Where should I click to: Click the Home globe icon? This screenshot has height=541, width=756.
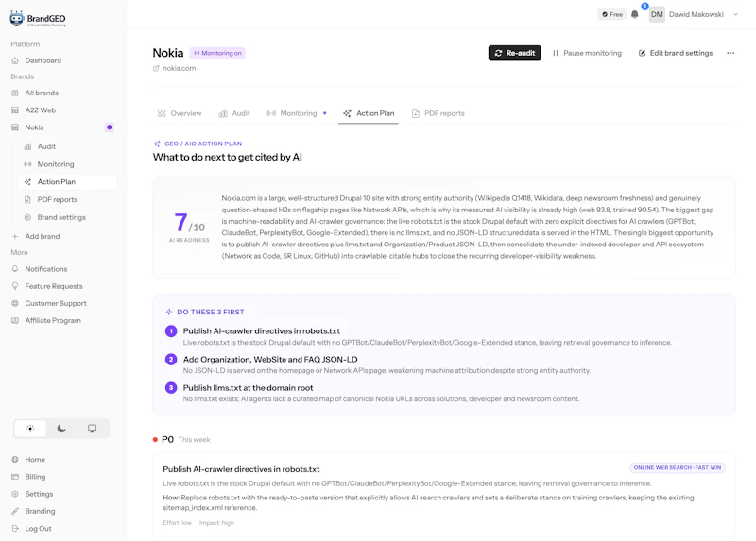pyautogui.click(x=15, y=460)
